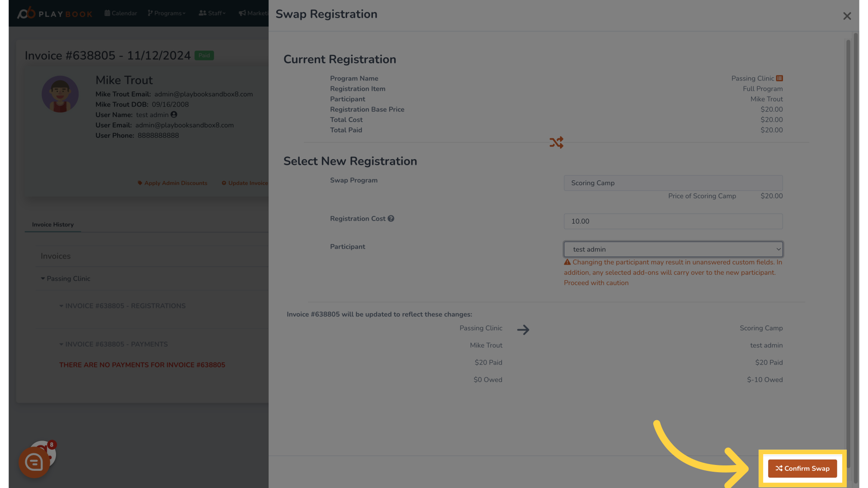This screenshot has width=868, height=488.
Task: Click the Registration Cost input field
Action: (672, 221)
